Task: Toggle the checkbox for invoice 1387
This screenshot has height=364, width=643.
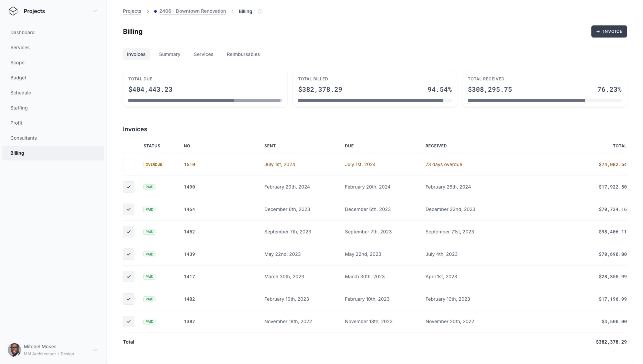Action: click(x=128, y=321)
